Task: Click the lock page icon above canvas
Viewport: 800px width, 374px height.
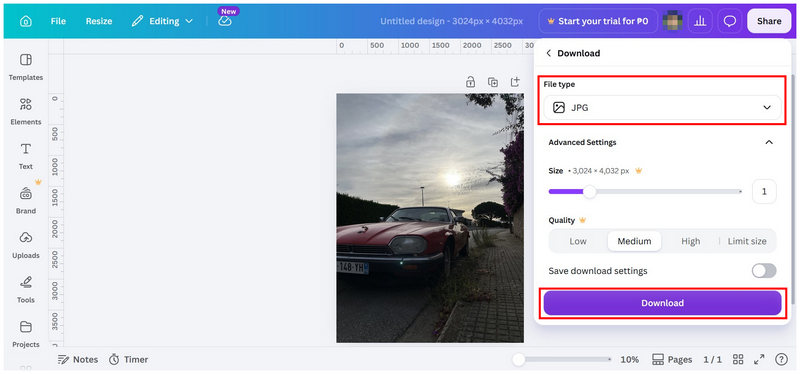Action: (470, 82)
